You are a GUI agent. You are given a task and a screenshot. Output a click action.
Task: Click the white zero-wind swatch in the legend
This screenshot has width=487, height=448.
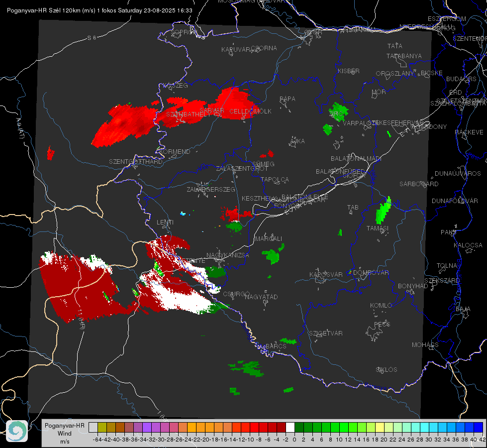coord(290,428)
